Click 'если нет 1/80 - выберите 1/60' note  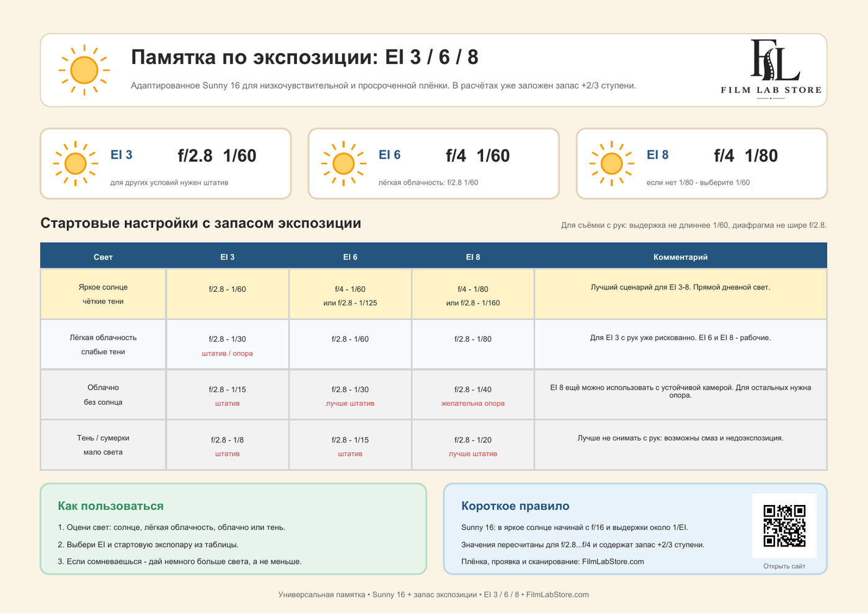pyautogui.click(x=698, y=183)
